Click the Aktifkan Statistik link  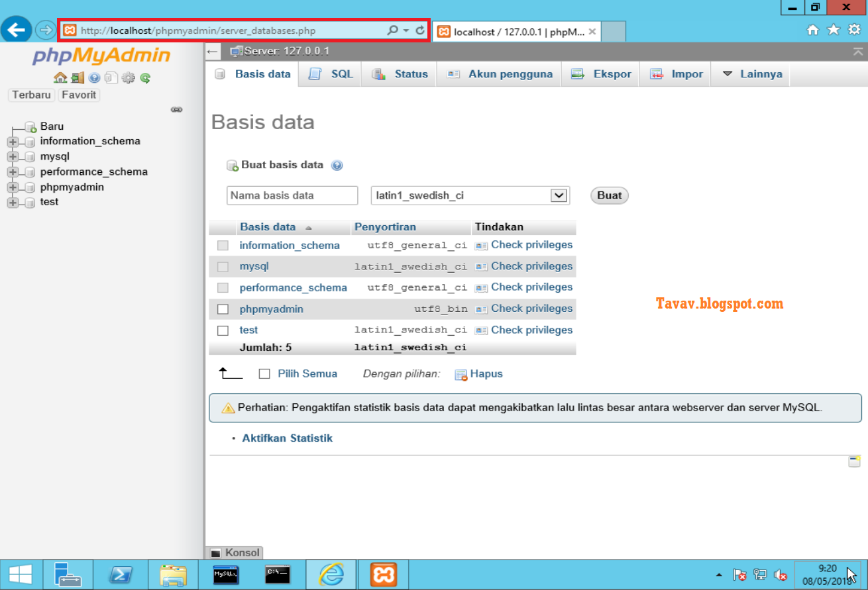coord(288,438)
